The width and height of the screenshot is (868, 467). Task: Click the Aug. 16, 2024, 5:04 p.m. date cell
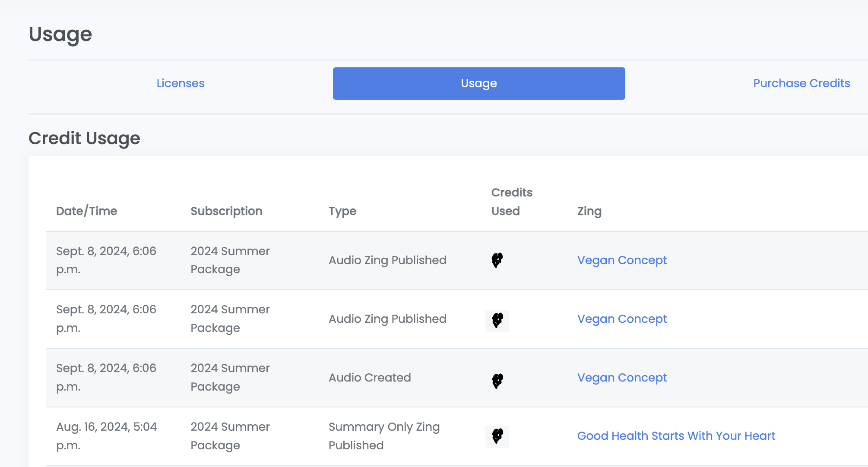coord(107,436)
